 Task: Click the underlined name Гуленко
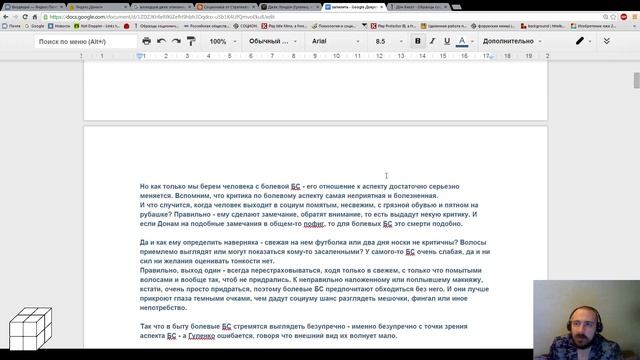pos(202,336)
